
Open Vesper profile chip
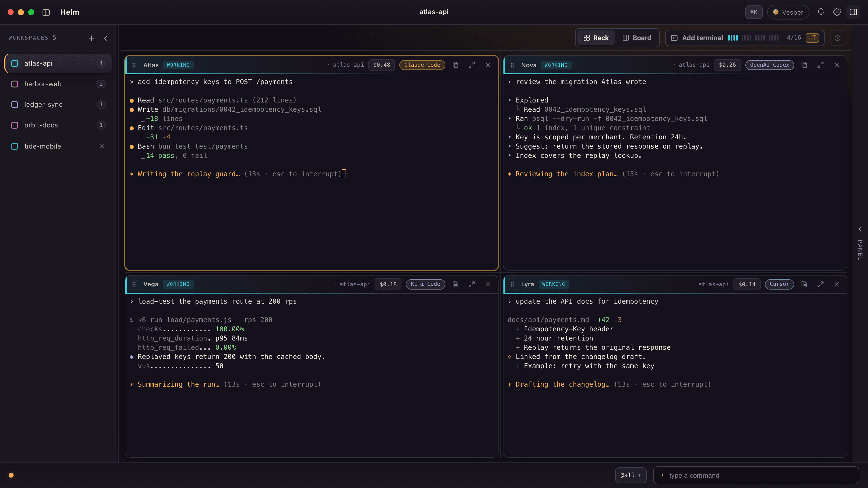[x=788, y=12]
